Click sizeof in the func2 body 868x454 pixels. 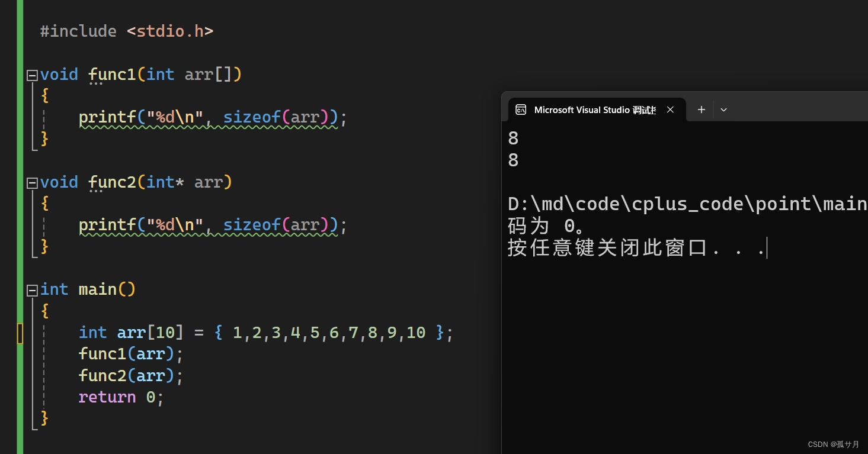(x=252, y=225)
